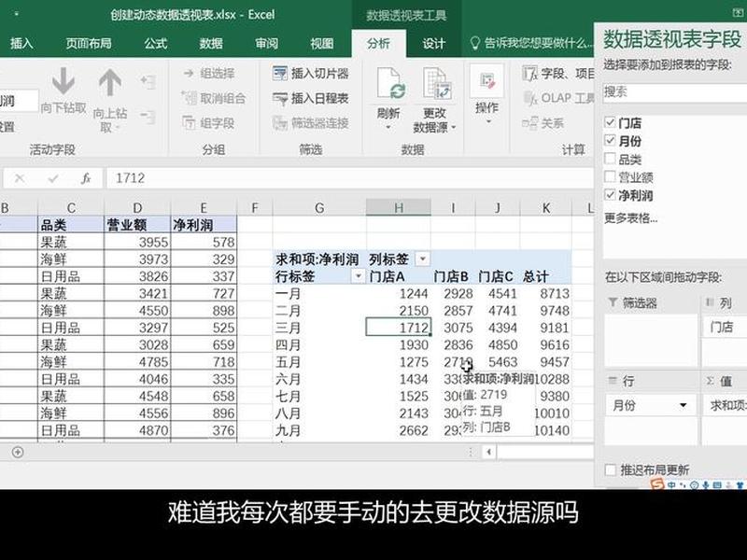Click the Refresh (刷新) icon

pyautogui.click(x=389, y=84)
